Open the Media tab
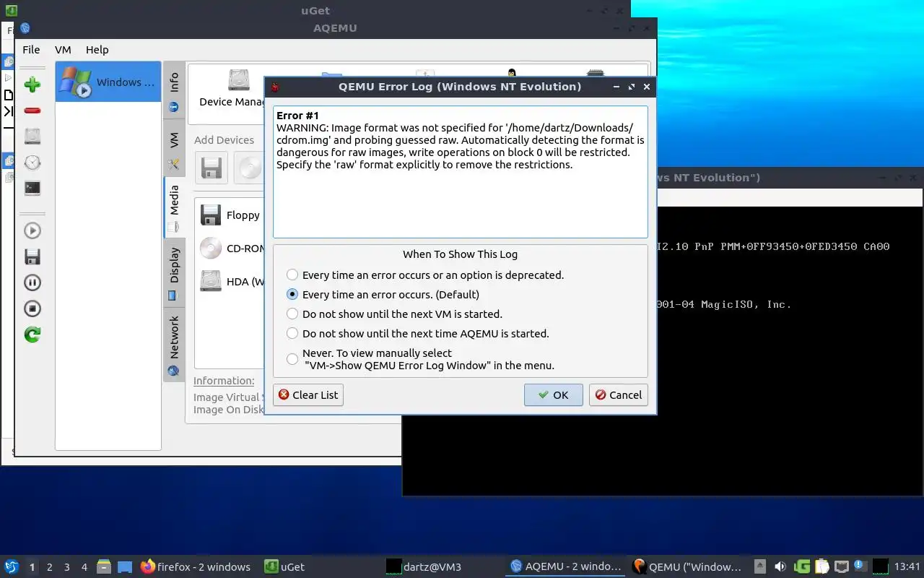924x578 pixels. point(174,207)
